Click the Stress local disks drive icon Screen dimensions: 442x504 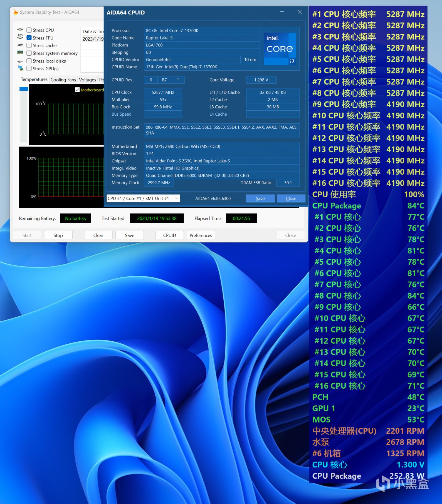[20, 61]
